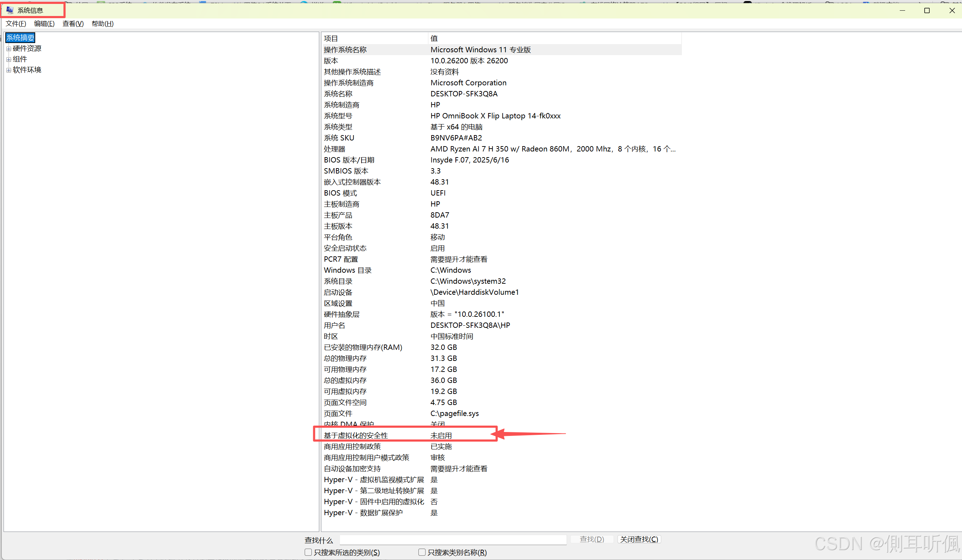Open the 编辑(E) menu
Image resolution: width=962 pixels, height=560 pixels.
44,24
